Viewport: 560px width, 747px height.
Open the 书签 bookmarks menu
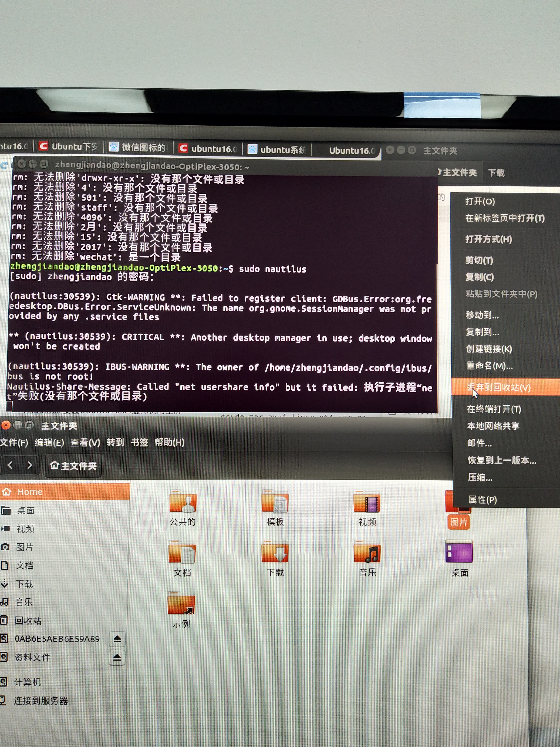click(139, 443)
